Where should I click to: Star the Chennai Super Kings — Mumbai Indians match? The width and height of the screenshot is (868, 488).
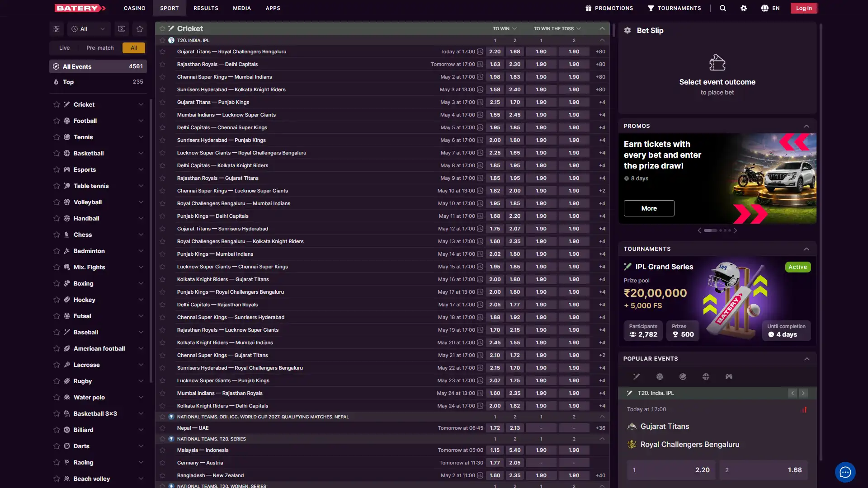[x=162, y=77]
